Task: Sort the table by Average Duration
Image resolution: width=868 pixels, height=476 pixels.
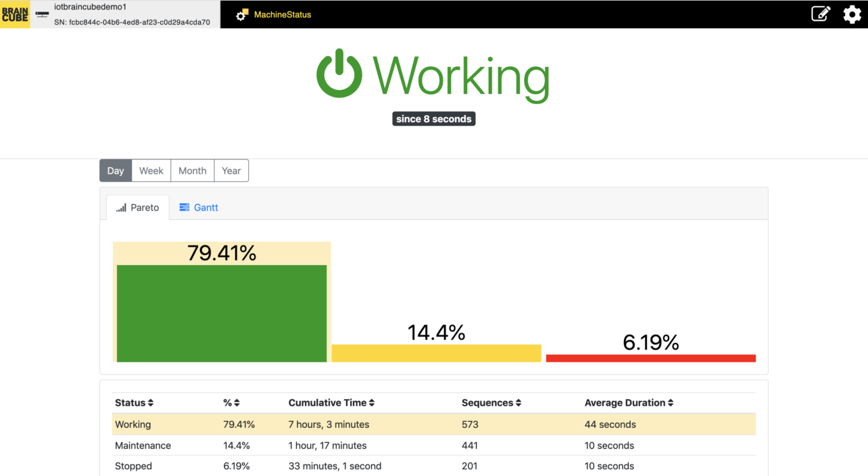Action: tap(670, 402)
